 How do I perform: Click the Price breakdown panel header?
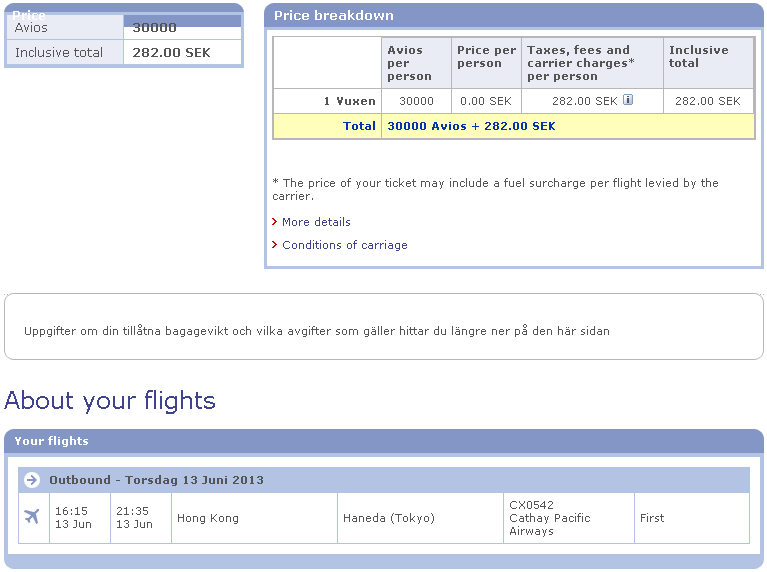[x=514, y=15]
